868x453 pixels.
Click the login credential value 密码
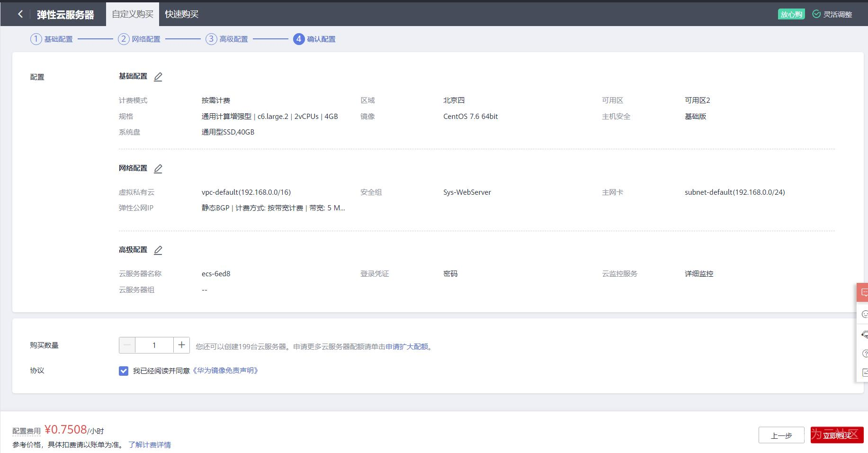450,274
